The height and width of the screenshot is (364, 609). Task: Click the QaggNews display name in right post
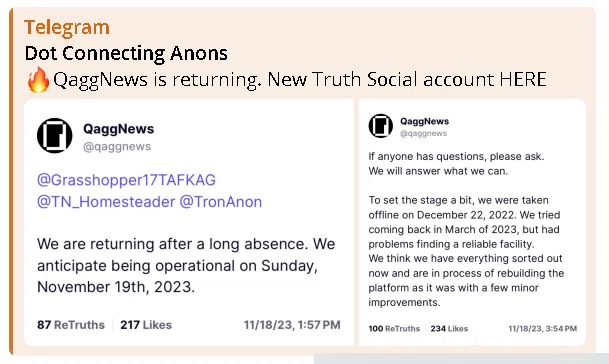(x=425, y=121)
